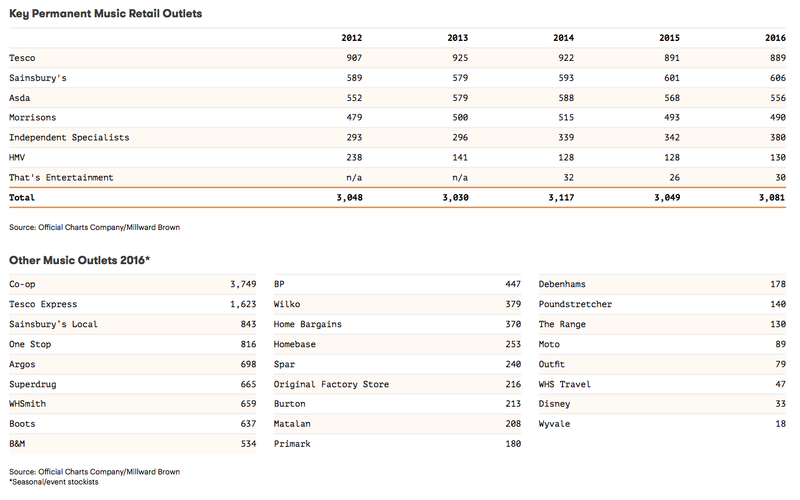This screenshot has height=500, width=800.
Task: Click the Tesco row label
Action: 22,58
